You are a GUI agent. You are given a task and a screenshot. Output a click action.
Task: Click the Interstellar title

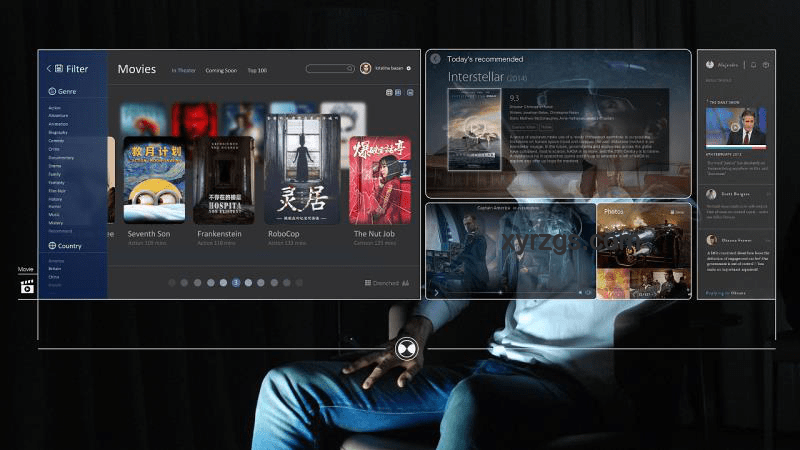pyautogui.click(x=476, y=77)
